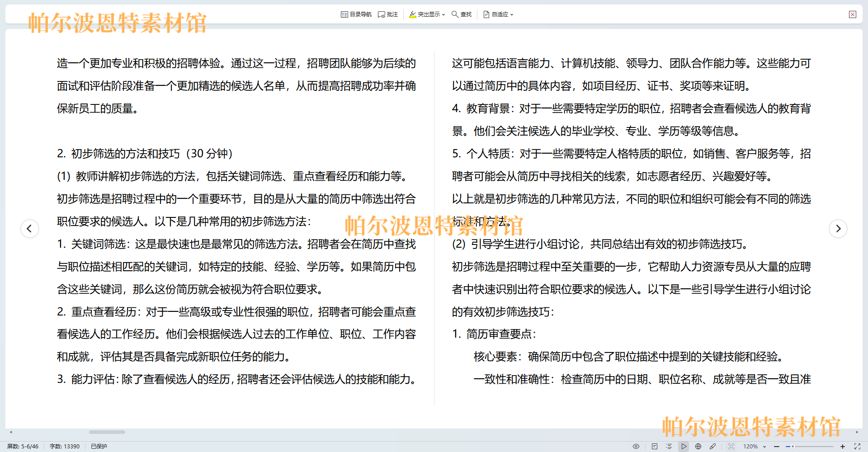Click the fit-page zoom icon
Image resolution: width=868 pixels, height=452 pixels.
[x=731, y=446]
